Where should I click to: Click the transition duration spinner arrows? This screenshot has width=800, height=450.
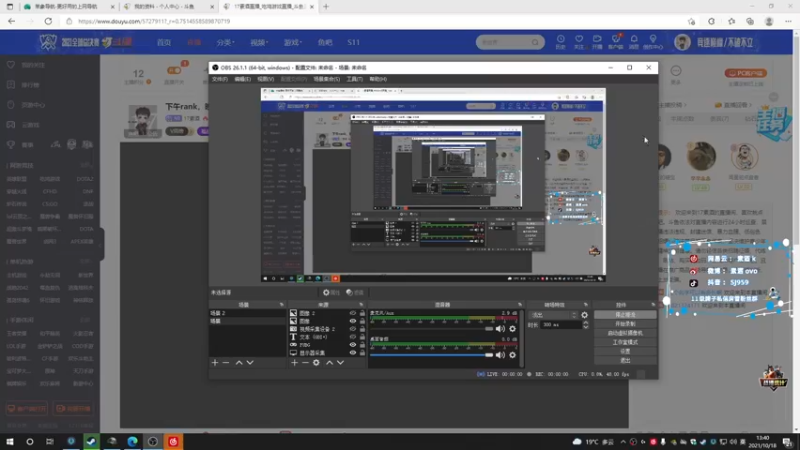tap(585, 324)
